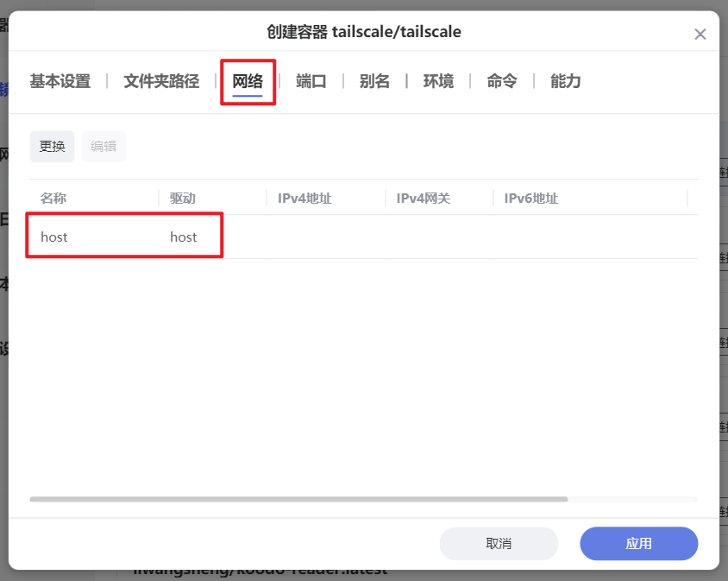The width and height of the screenshot is (728, 581).
Task: Switch to the 能力 tab
Action: (564, 81)
